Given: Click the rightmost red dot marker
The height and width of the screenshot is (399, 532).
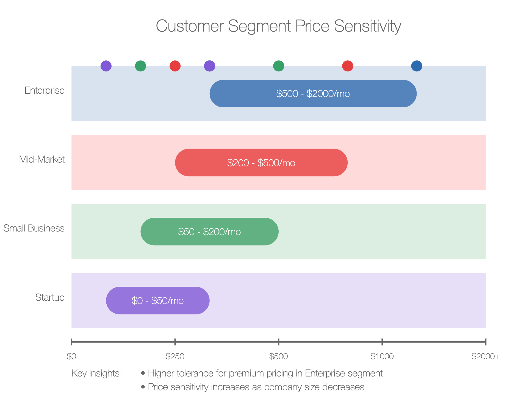Looking at the screenshot, I should 347,66.
